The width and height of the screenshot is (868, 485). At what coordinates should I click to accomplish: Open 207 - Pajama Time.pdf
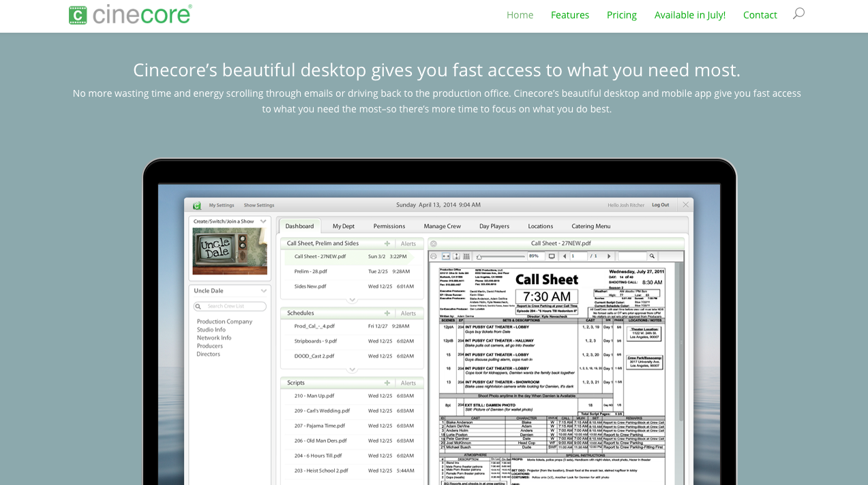coord(320,425)
